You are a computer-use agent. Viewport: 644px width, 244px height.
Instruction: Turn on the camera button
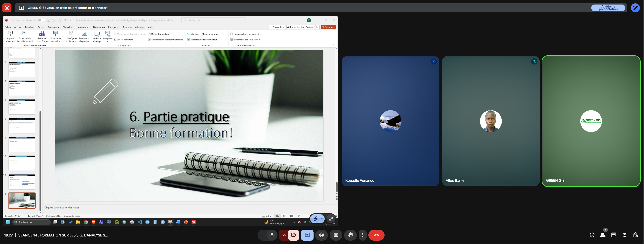pyautogui.click(x=293, y=235)
